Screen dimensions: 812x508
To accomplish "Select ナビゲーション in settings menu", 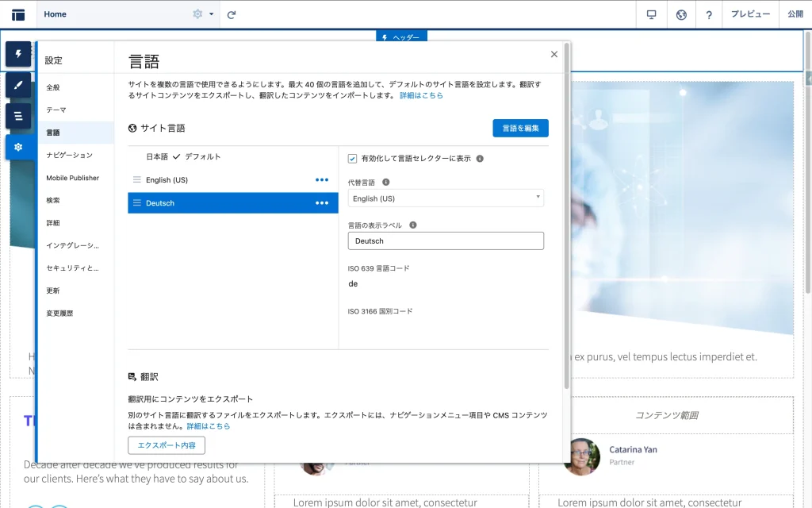I will (x=69, y=156).
